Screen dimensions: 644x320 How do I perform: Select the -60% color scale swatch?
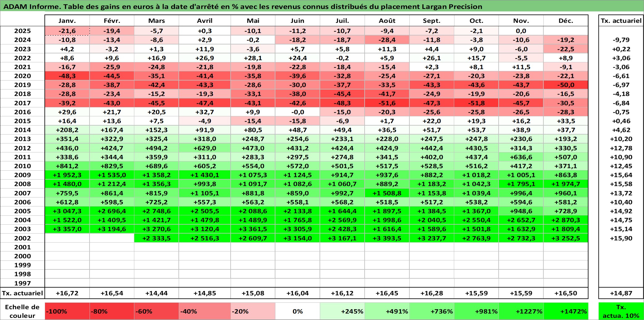[157, 311]
